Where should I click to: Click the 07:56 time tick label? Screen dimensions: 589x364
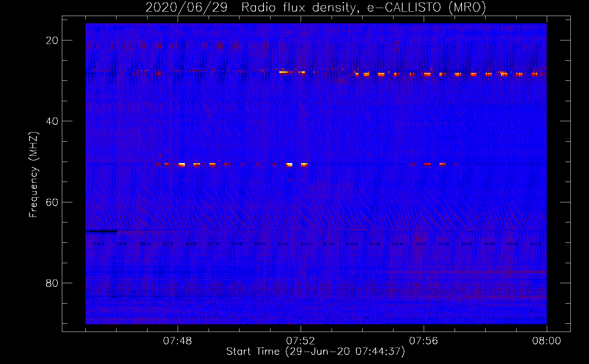[x=424, y=341]
